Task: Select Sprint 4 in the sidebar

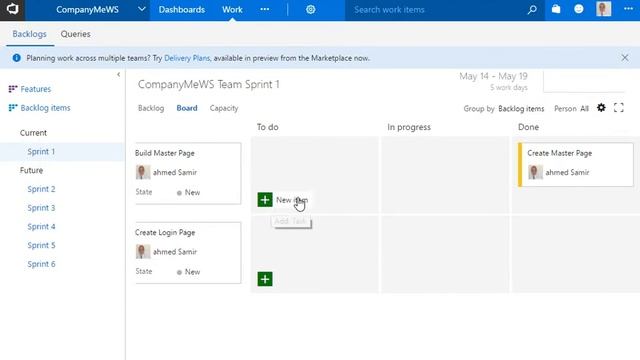Action: tap(41, 227)
